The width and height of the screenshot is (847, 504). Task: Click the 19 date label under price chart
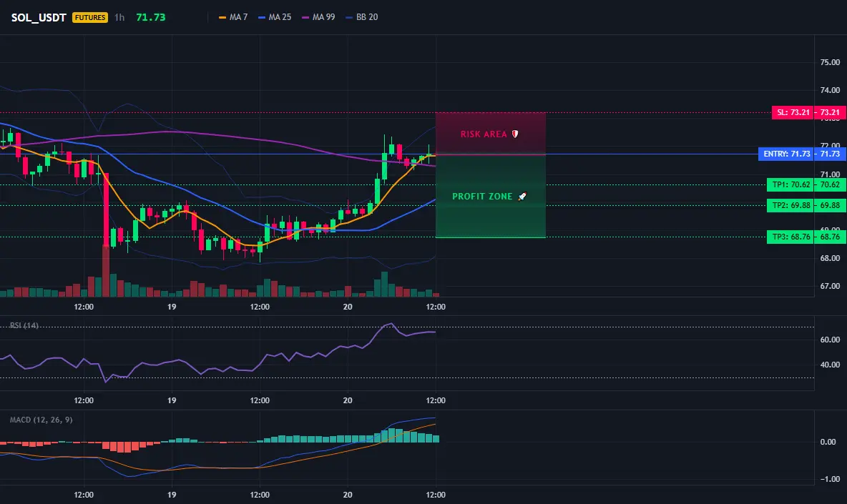[x=171, y=307]
